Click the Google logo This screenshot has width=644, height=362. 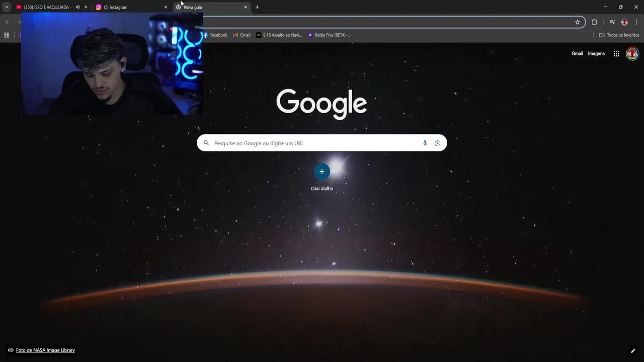(x=321, y=104)
